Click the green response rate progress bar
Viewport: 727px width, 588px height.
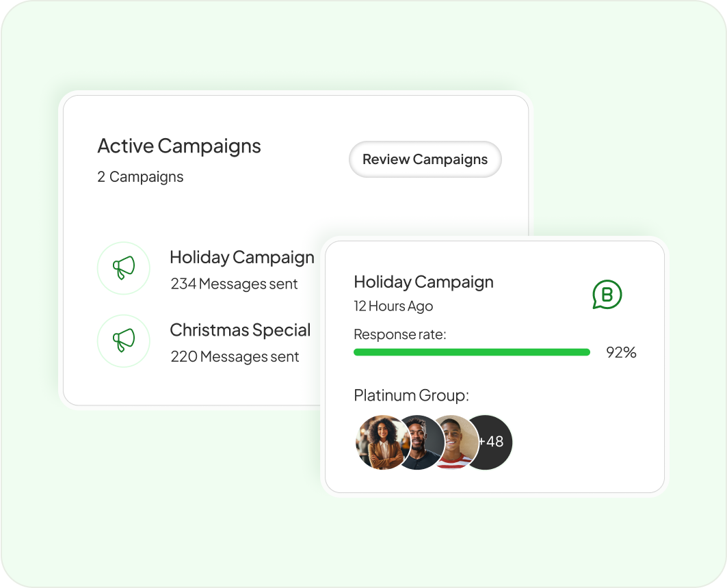point(471,352)
